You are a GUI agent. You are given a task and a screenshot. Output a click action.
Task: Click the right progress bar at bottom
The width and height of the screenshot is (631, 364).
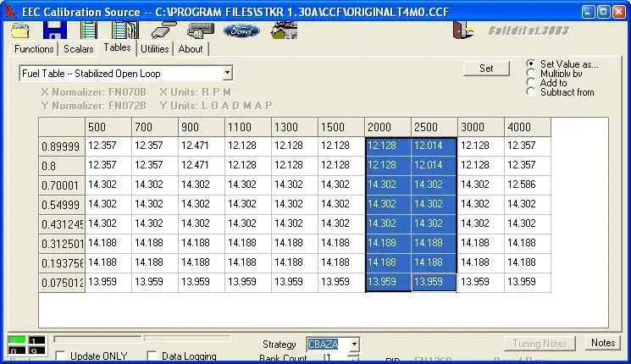coord(187,339)
